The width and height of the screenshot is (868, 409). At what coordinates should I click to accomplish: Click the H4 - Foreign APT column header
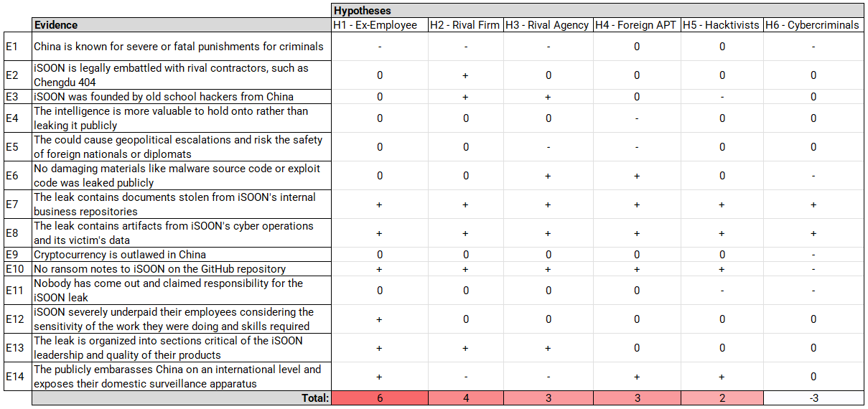coord(637,25)
